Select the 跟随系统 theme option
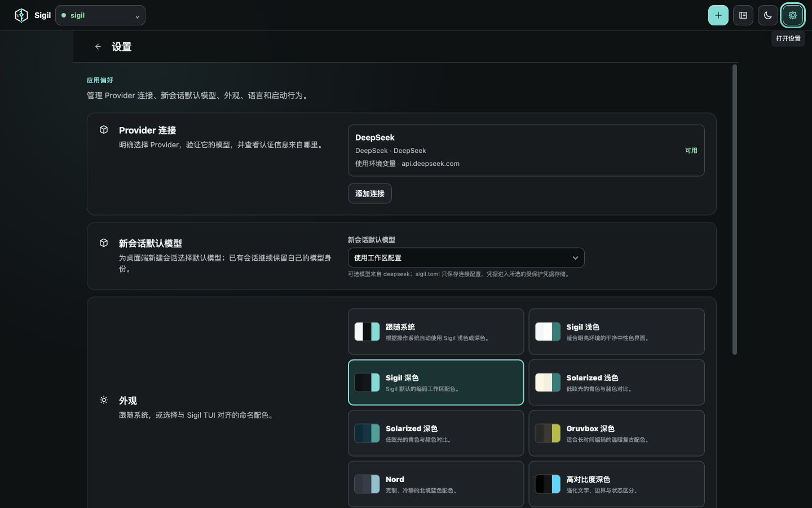The width and height of the screenshot is (812, 508). pyautogui.click(x=436, y=331)
